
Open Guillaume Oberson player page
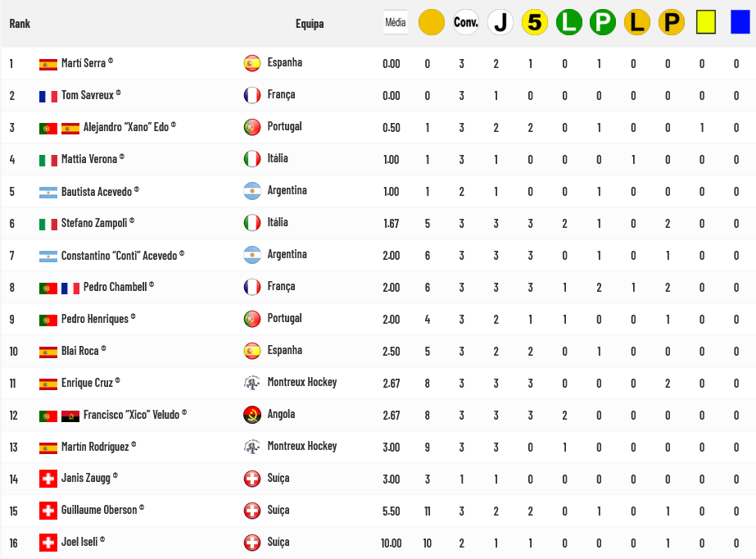click(x=98, y=510)
